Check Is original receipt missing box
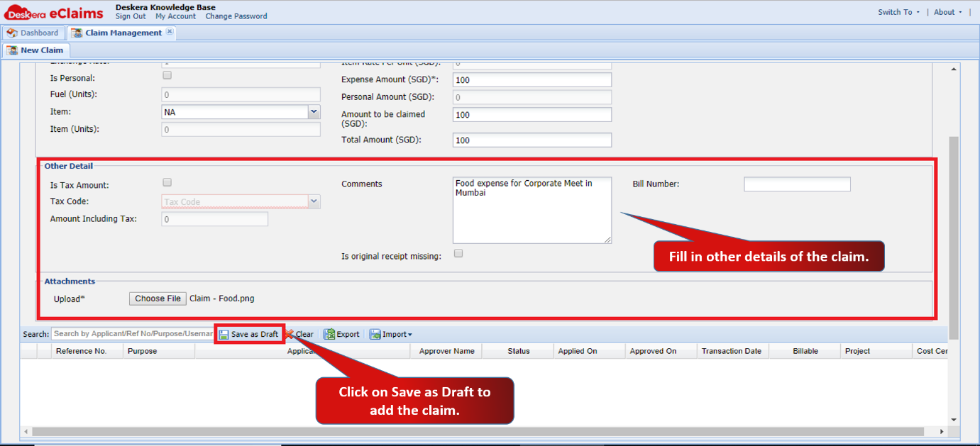 (x=458, y=253)
